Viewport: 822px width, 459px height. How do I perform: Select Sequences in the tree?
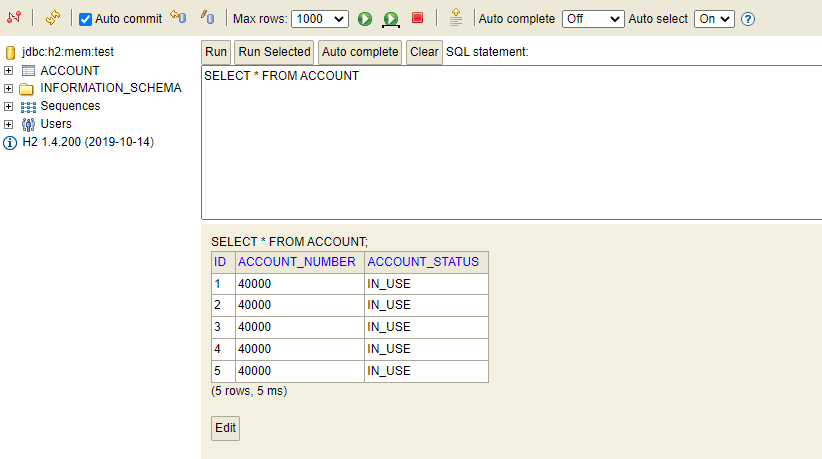pos(70,106)
